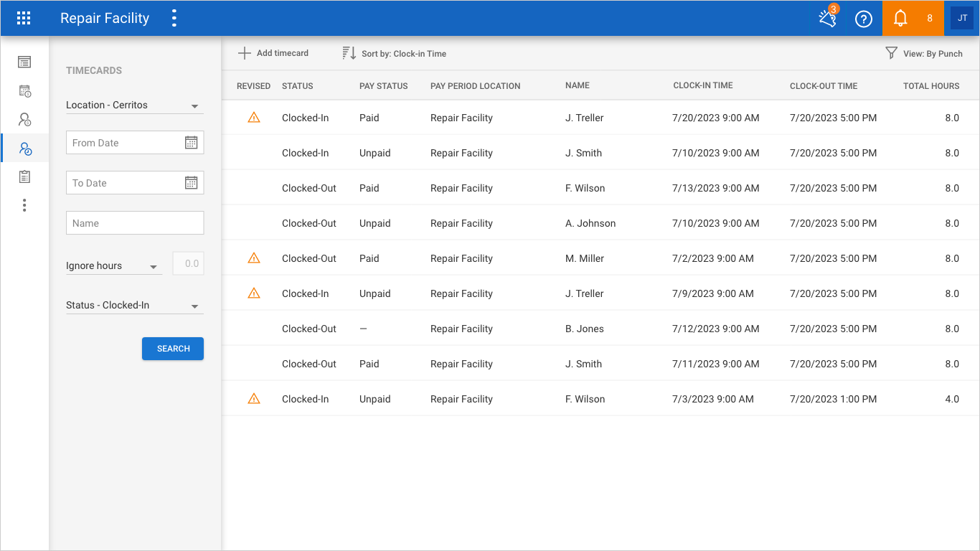
Task: Click the 7/2/2023 9:00 AM clock-in cell
Action: click(x=713, y=258)
